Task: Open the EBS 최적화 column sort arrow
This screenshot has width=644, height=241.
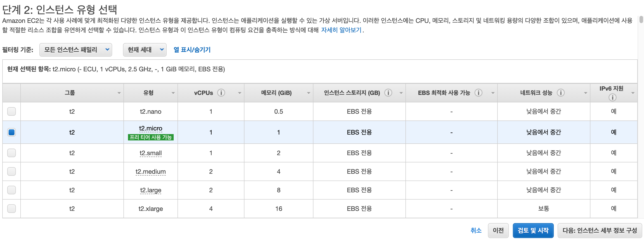Action: (493, 93)
